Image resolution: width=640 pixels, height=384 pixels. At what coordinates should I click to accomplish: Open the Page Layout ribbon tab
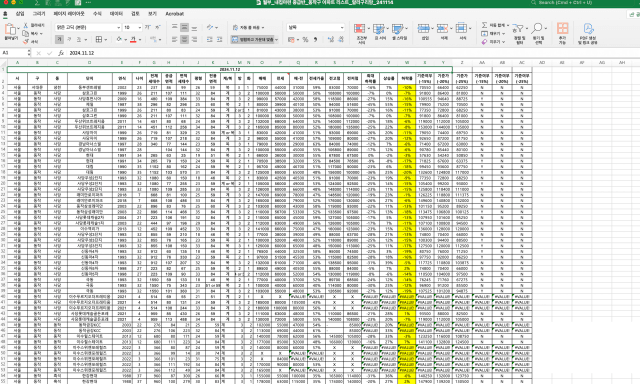(69, 14)
